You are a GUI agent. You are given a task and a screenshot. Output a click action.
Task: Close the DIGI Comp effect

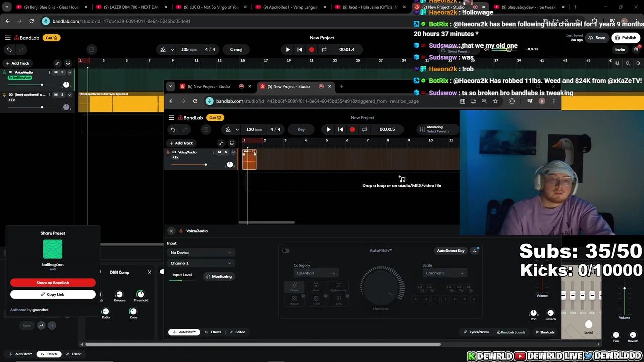pos(149,272)
